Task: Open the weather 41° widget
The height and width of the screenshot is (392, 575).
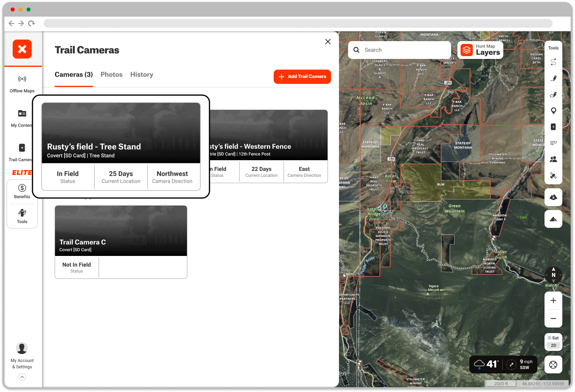Action: coord(486,364)
